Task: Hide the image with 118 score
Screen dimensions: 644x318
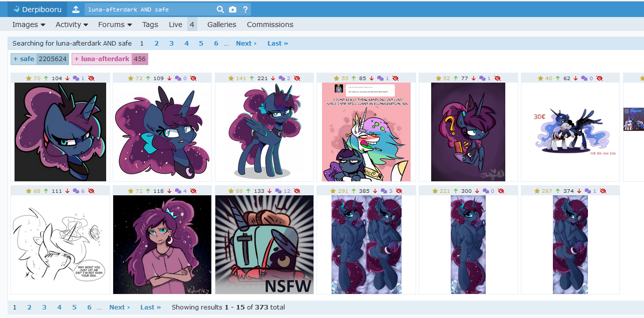Action: (193, 191)
